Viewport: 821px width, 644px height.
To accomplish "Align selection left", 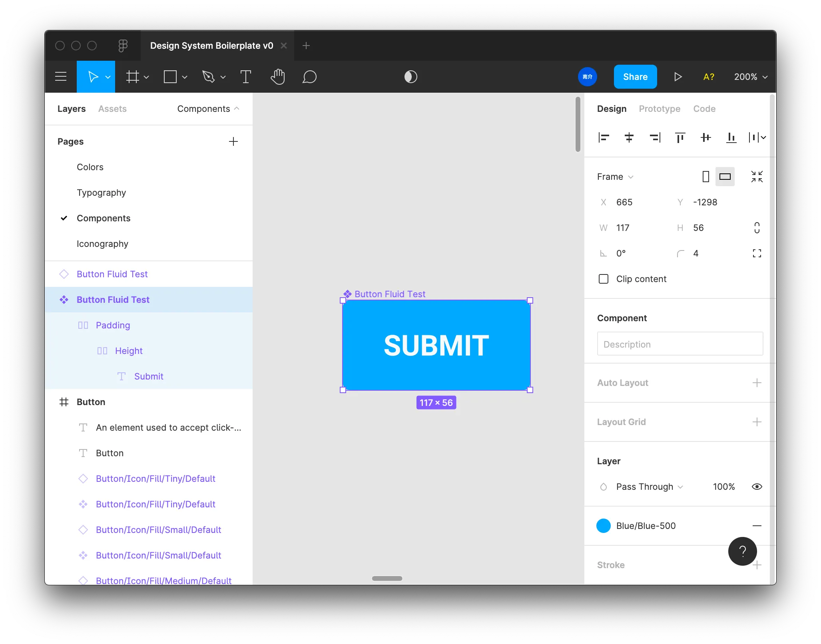I will pos(604,138).
